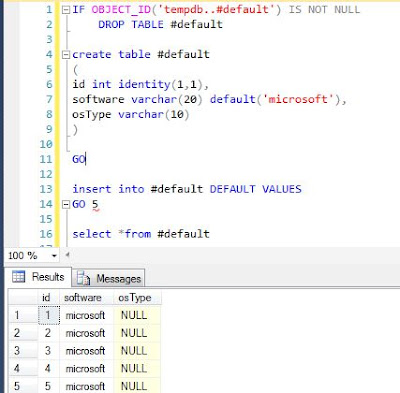The height and width of the screenshot is (393, 400).
Task: Click the DROP TABLE #default line
Action: pos(160,24)
